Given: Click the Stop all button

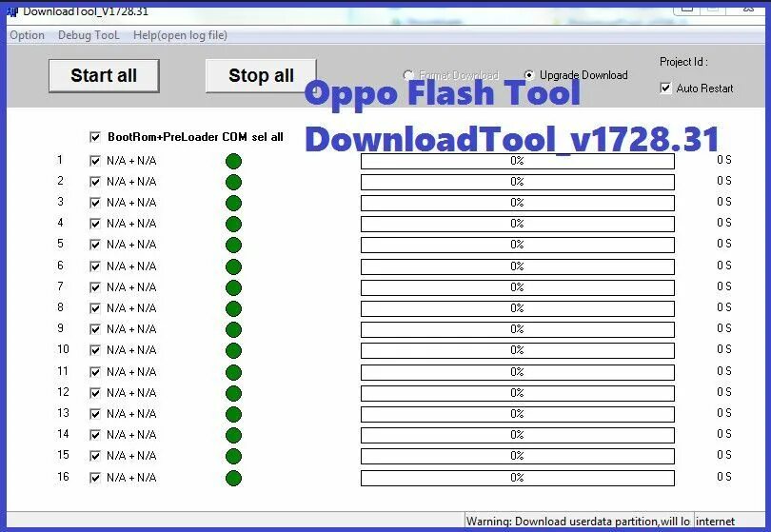Looking at the screenshot, I should (261, 76).
